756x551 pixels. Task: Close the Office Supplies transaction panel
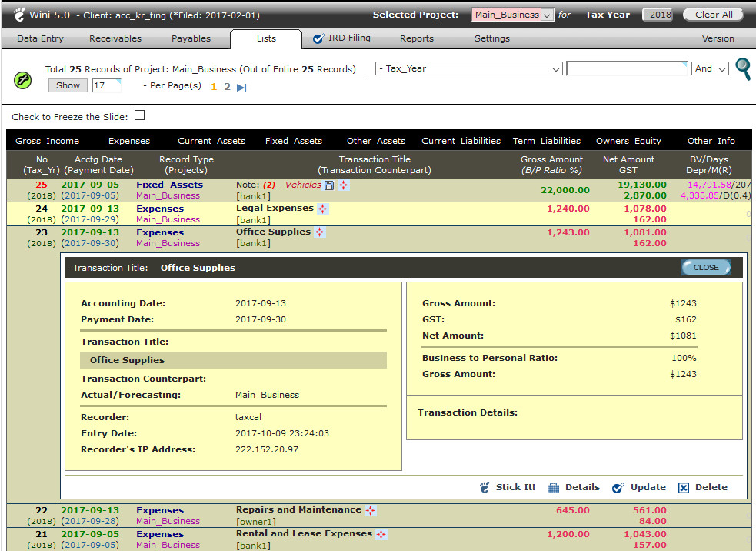[705, 267]
